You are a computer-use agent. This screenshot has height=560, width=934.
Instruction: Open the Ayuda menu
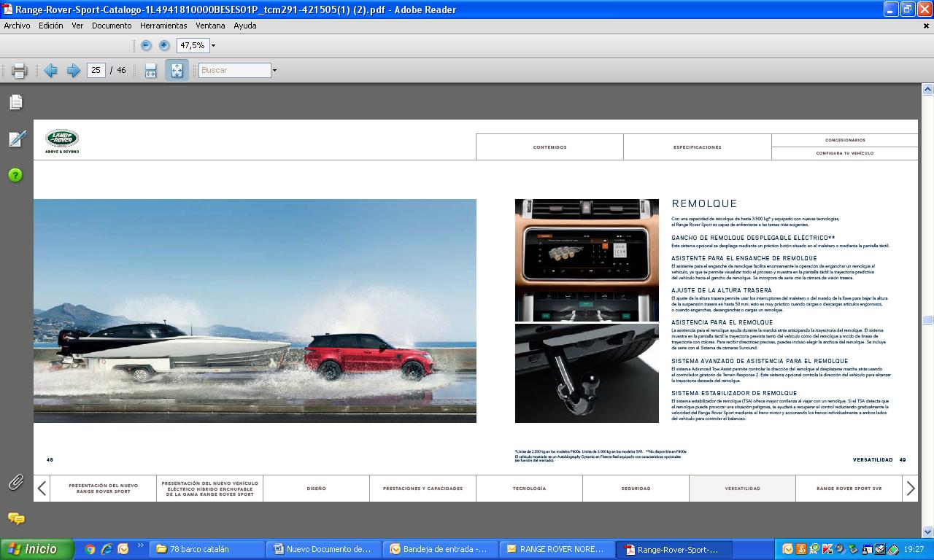click(x=245, y=26)
